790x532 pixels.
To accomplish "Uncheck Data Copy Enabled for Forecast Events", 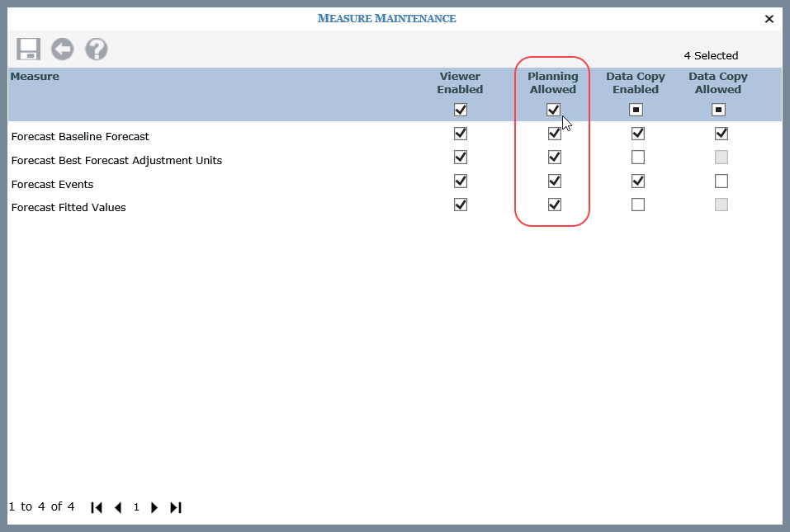I will 637,181.
